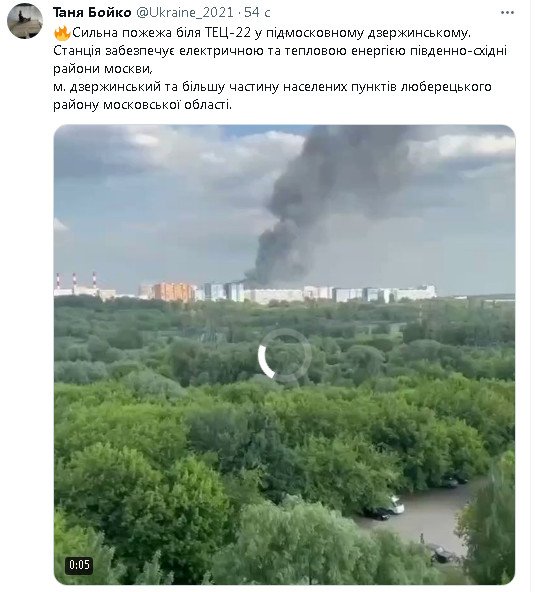The width and height of the screenshot is (541, 592).
Task: Click the red-white striped chimneys in the video
Action: (76, 280)
